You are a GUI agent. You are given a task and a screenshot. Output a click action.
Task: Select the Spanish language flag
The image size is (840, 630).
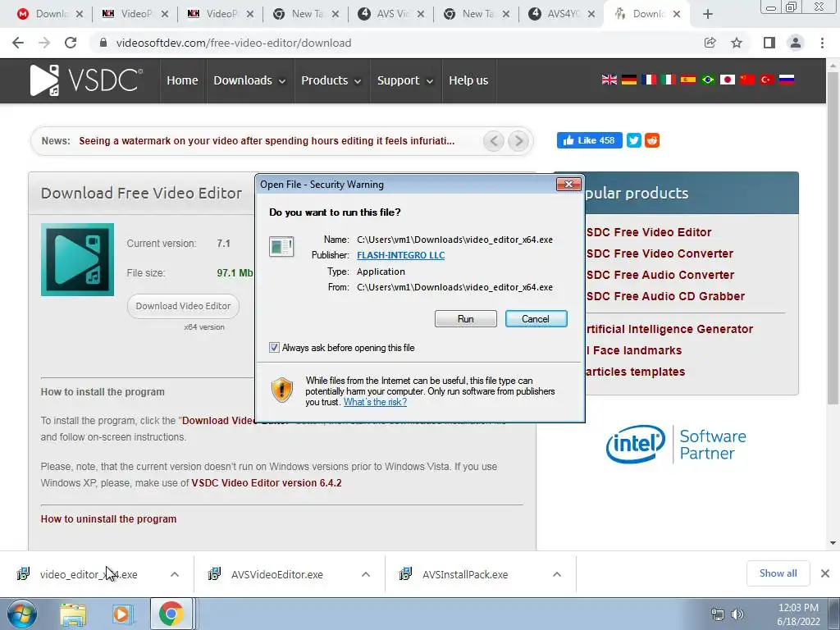tap(688, 80)
